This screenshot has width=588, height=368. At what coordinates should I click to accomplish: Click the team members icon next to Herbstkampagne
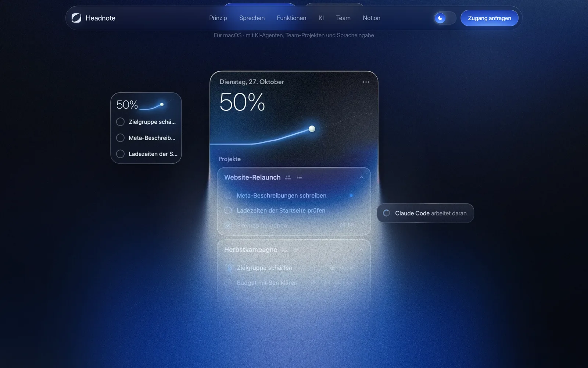click(284, 250)
